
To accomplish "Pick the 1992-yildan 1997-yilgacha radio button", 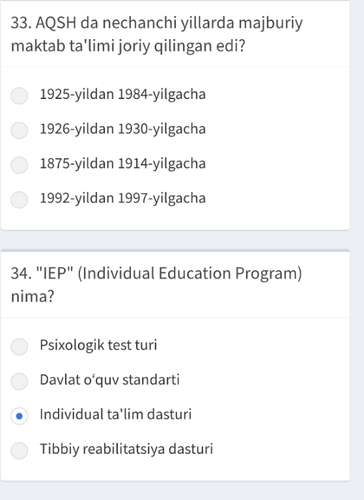I will click(19, 200).
